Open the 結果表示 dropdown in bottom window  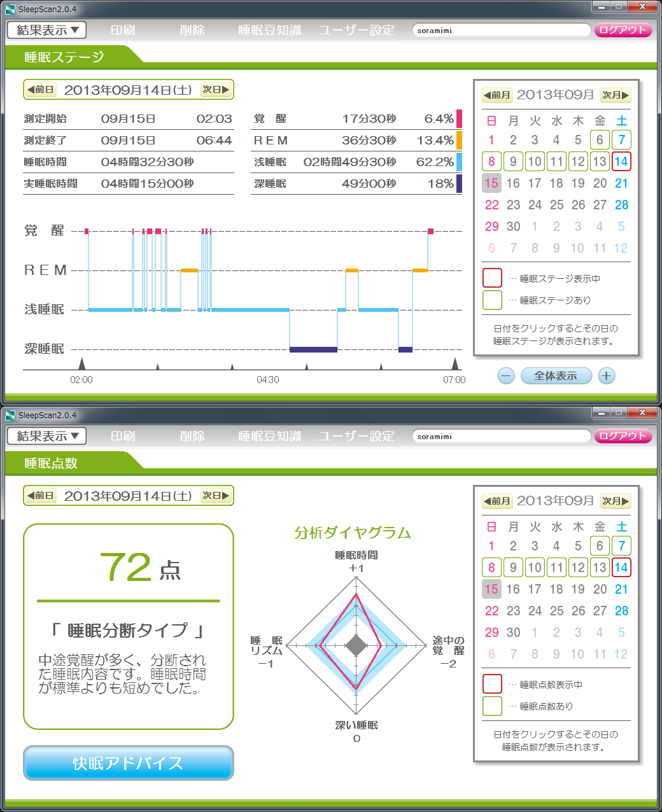[47, 436]
